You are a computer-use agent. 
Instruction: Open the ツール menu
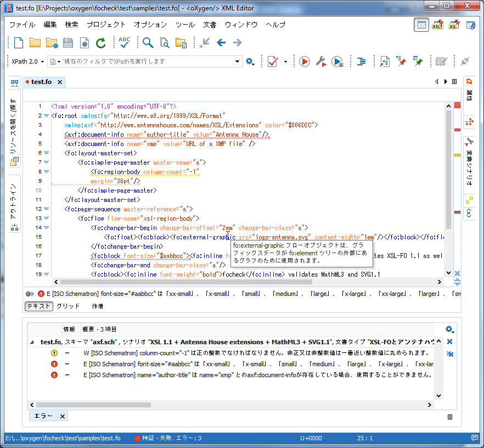pos(185,25)
